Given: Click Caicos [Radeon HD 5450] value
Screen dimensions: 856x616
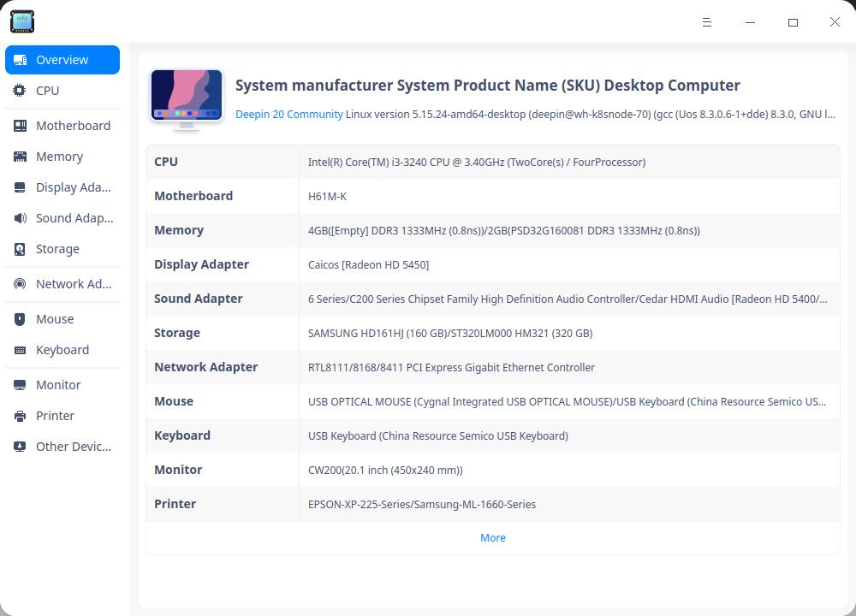Looking at the screenshot, I should pyautogui.click(x=368, y=265).
